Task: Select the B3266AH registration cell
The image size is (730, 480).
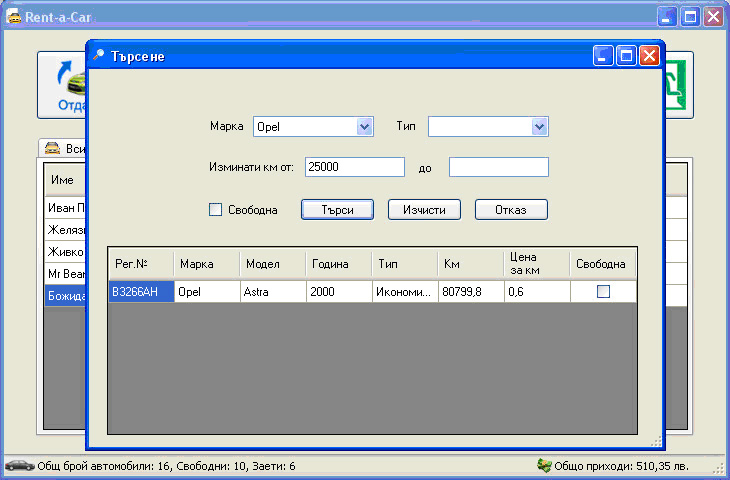Action: click(142, 292)
